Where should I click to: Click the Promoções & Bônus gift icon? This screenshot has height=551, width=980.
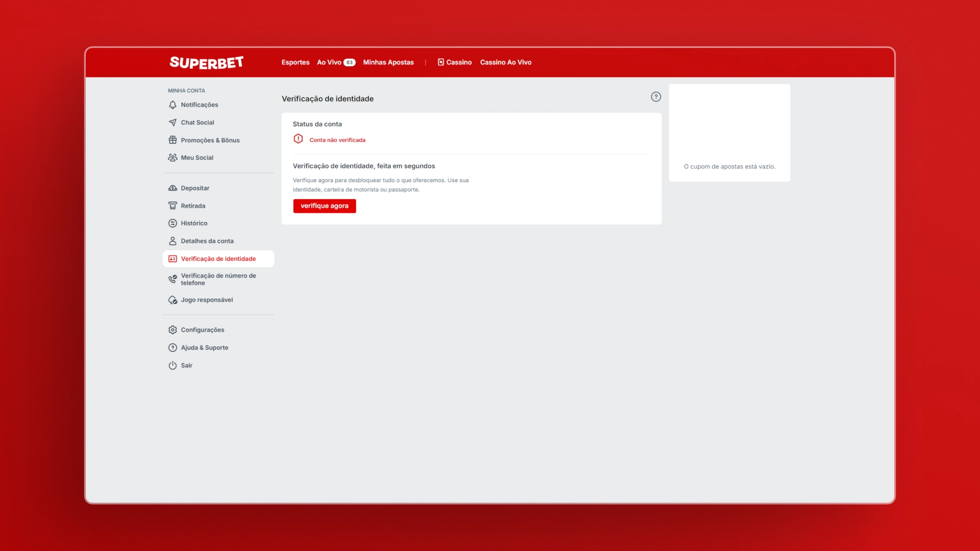pyautogui.click(x=173, y=140)
